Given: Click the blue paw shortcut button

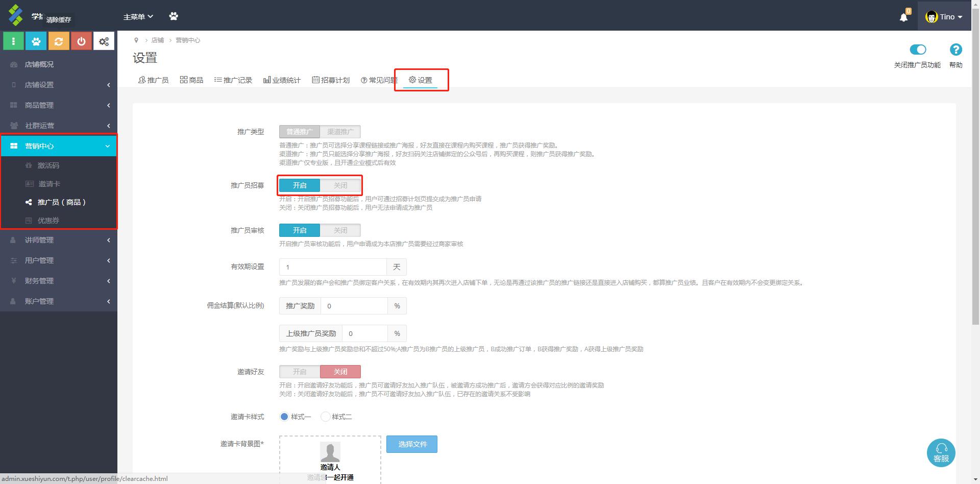Looking at the screenshot, I should coord(36,41).
